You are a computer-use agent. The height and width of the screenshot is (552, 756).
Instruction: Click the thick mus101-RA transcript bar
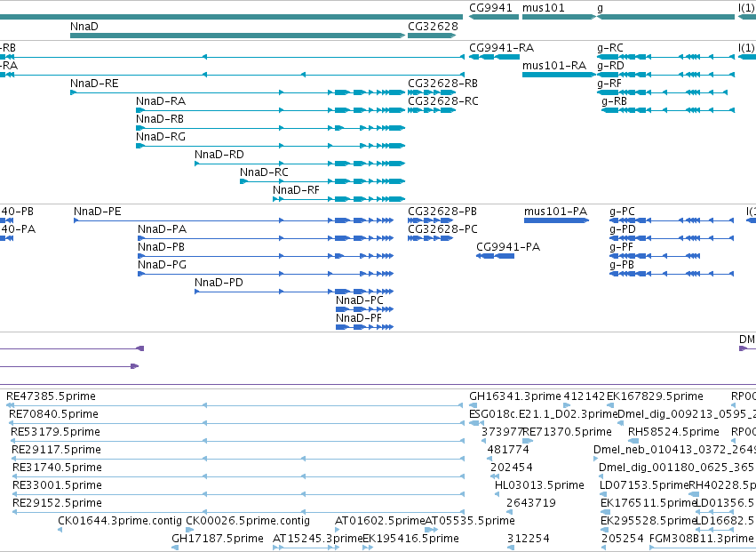pyautogui.click(x=559, y=75)
